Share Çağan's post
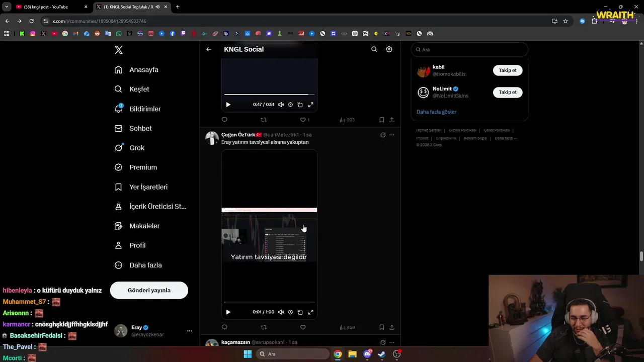This screenshot has height=362, width=644. click(392, 327)
